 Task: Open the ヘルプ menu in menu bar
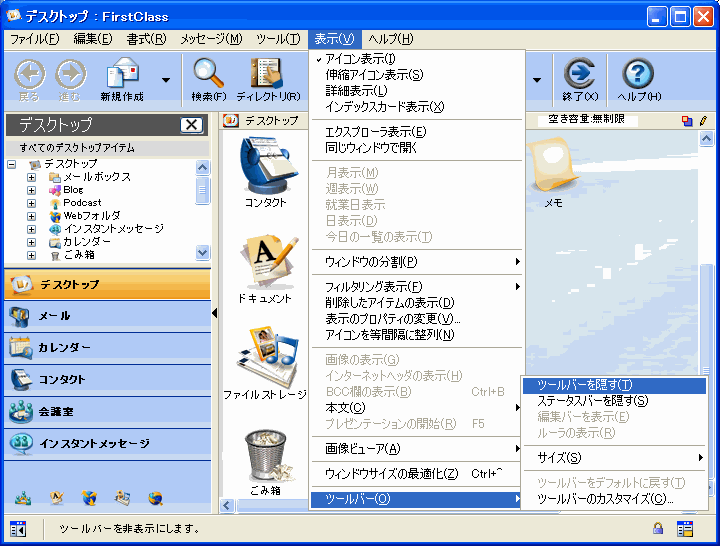click(390, 39)
